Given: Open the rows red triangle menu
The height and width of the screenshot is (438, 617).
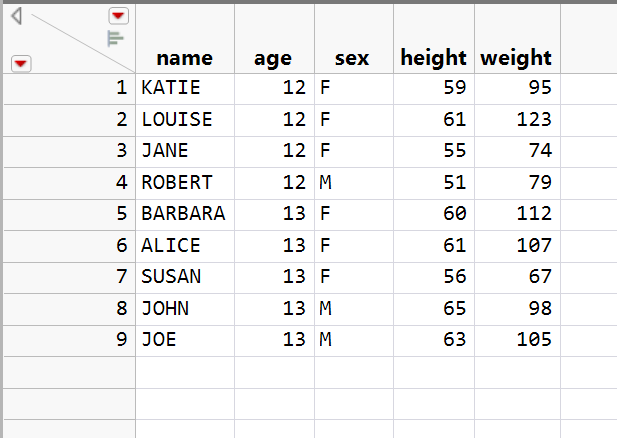Looking at the screenshot, I should click(x=21, y=64).
